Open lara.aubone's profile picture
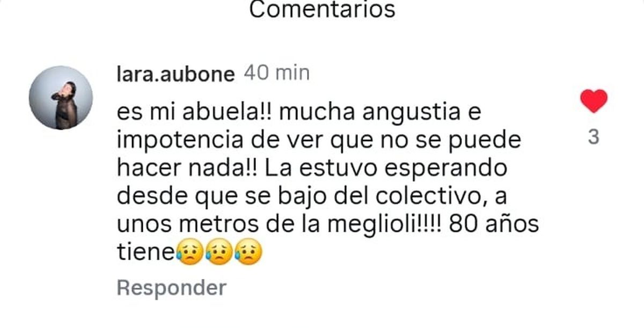Screen dimensions: 644x328 (x=61, y=98)
